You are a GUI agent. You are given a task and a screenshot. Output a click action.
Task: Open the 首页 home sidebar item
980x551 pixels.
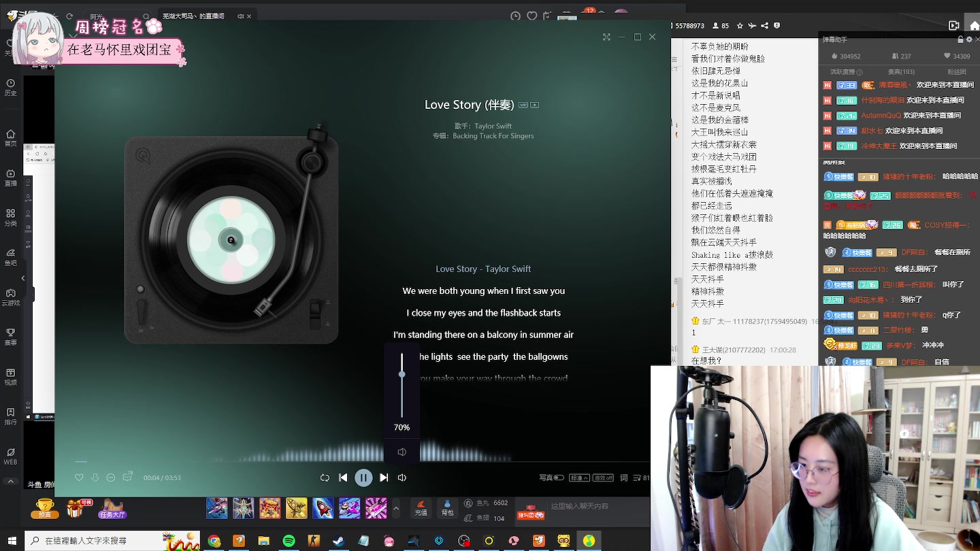point(11,137)
